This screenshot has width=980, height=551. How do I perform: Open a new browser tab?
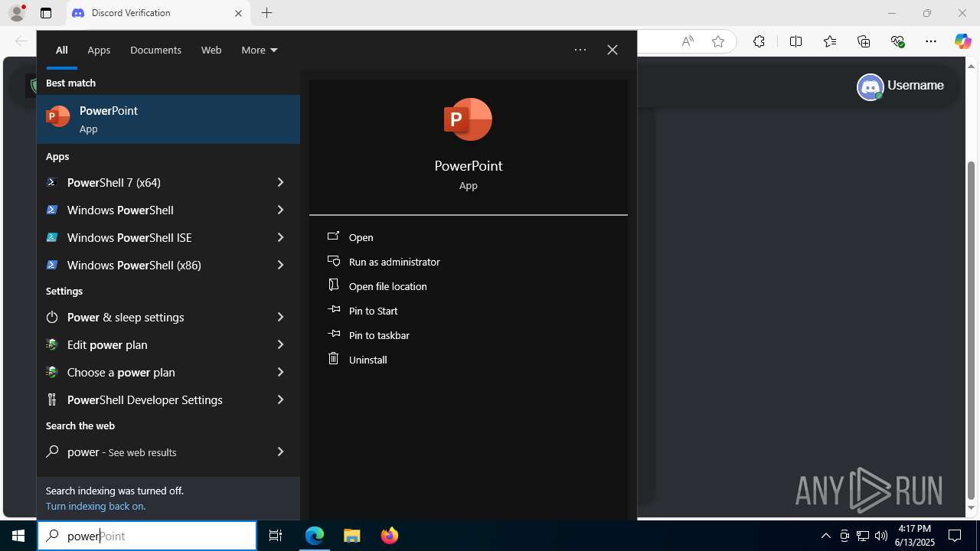[266, 13]
